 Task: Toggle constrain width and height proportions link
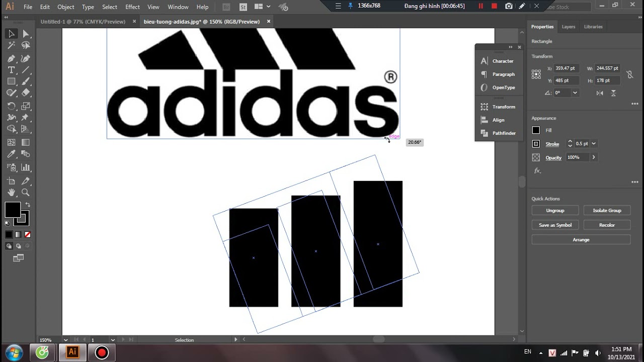[629, 74]
